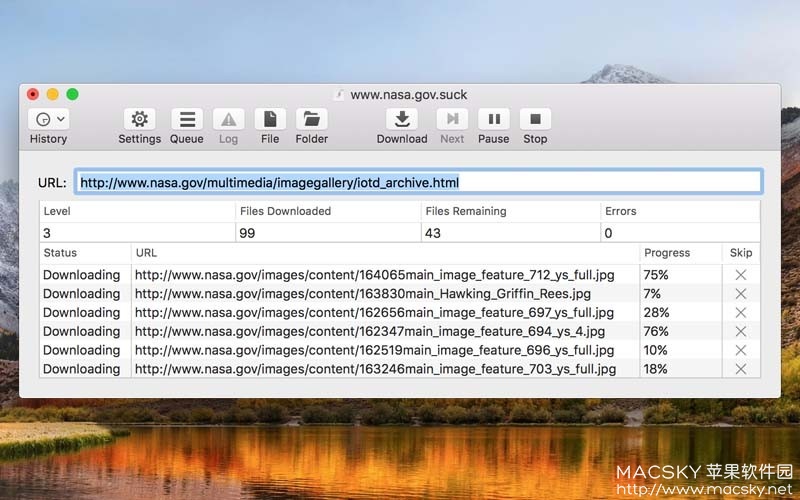The image size is (800, 500).
Task: Open Settings gear in toolbar
Action: coord(139,119)
